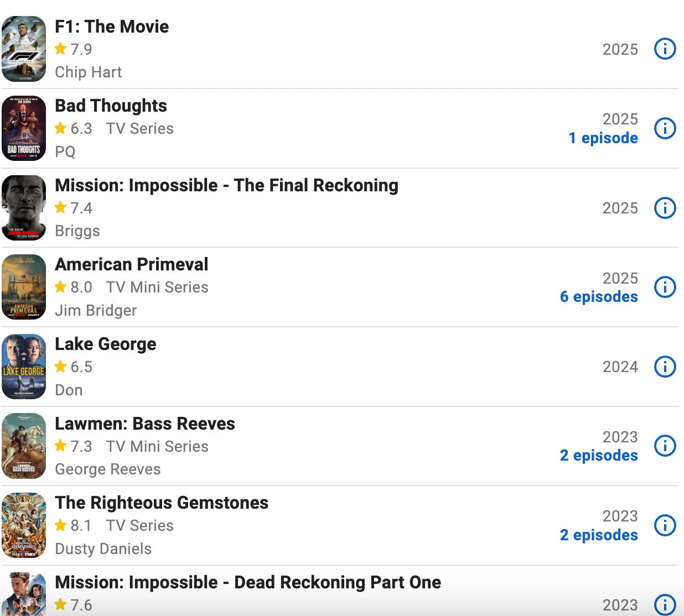Viewport: 684px width, 616px height.
Task: Click info icon for The Final Reckoning
Action: 665,208
